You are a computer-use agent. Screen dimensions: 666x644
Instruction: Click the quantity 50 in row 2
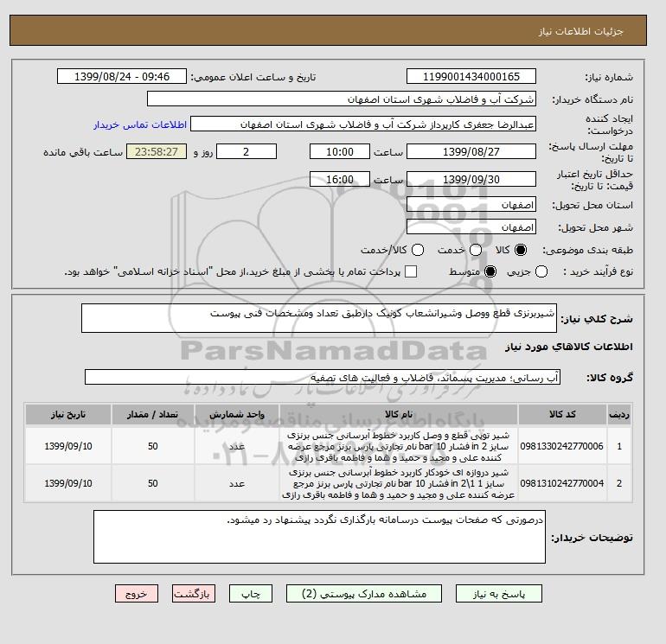click(x=153, y=483)
